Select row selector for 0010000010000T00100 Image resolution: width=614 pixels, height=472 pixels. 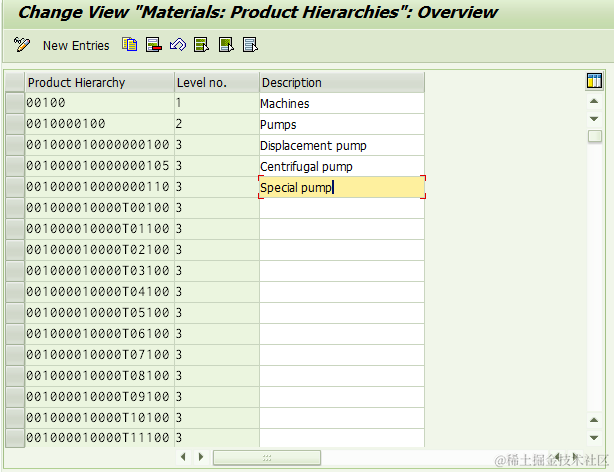[x=15, y=208]
